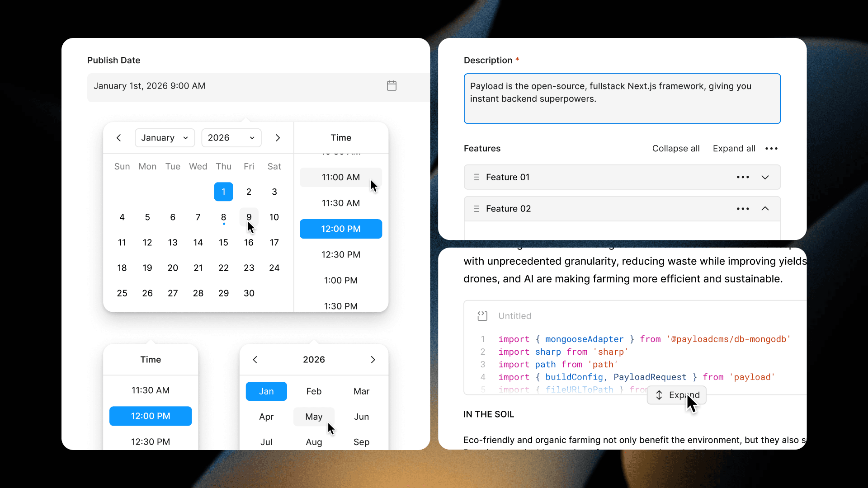This screenshot has height=488, width=868.
Task: Pick 1:00 PM in the time column
Action: pyautogui.click(x=341, y=281)
